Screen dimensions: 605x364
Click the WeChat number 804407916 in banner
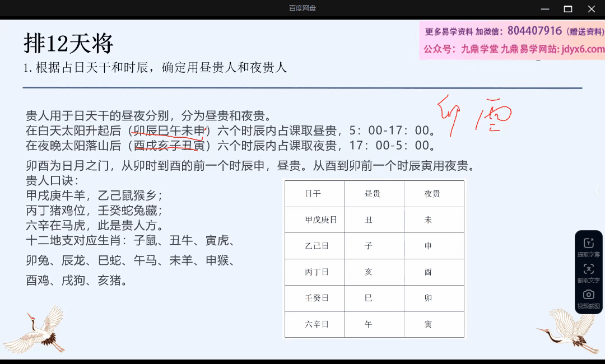[534, 31]
